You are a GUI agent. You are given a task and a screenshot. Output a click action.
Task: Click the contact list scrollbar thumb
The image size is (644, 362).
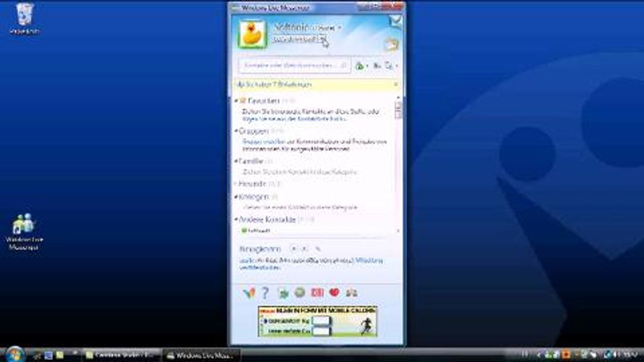[x=398, y=110]
